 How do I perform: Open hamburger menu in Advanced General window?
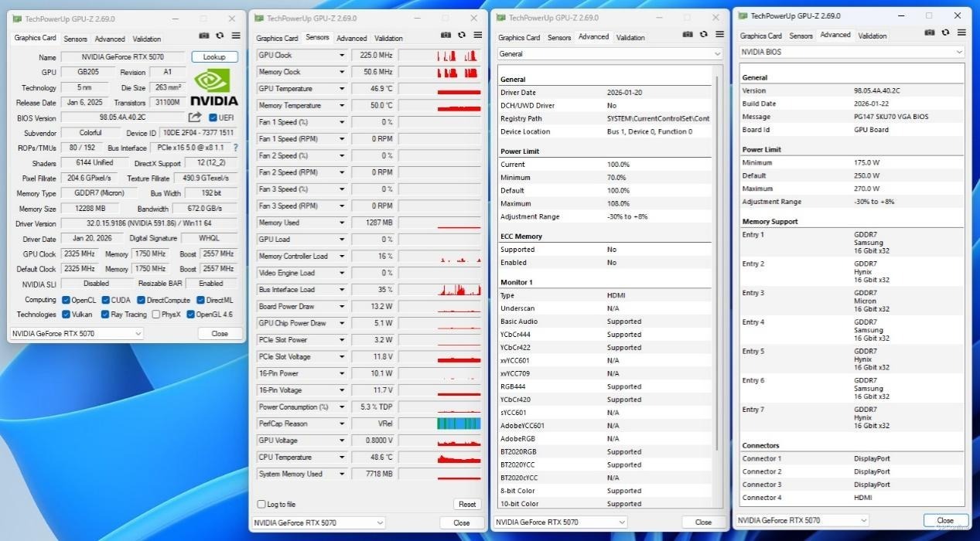pos(720,34)
